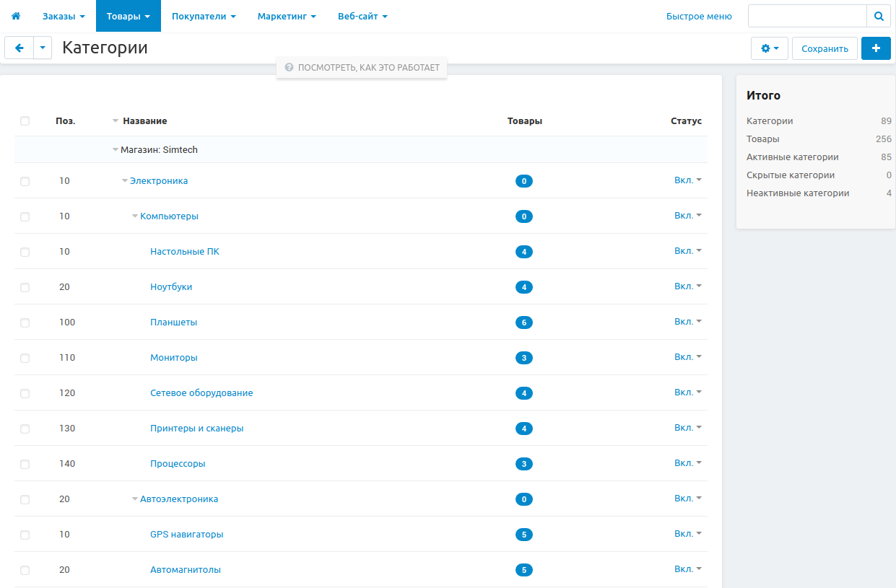Open the Заказы menu
The image size is (896, 588).
click(64, 16)
